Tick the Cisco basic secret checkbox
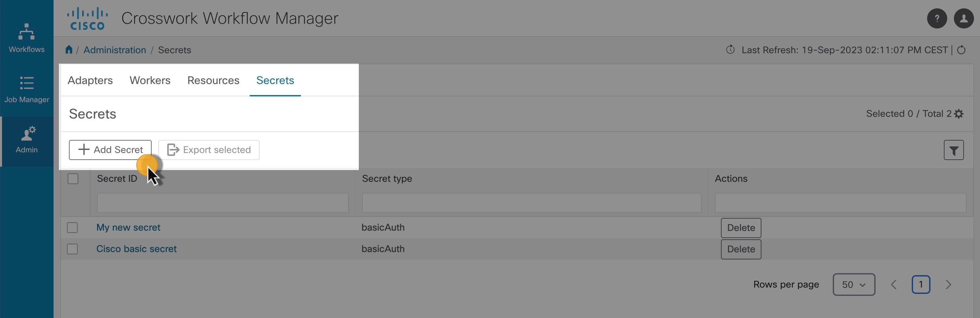The image size is (980, 318). click(x=72, y=249)
